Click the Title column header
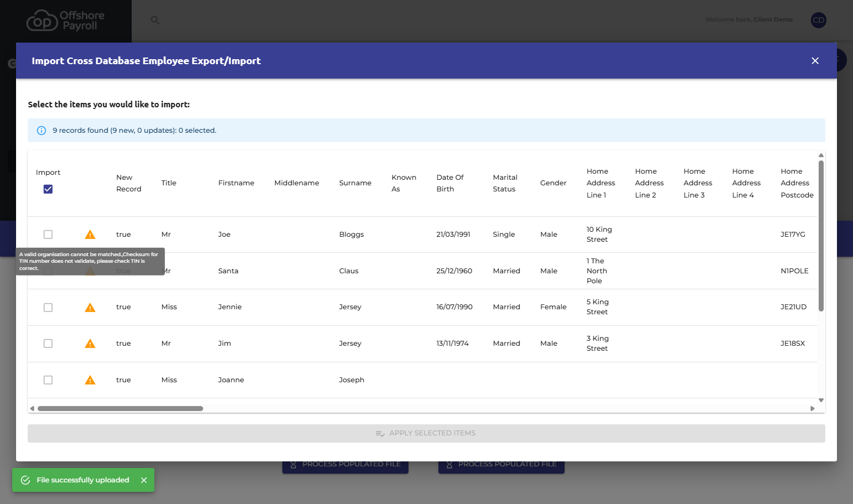The height and width of the screenshot is (504, 853). pyautogui.click(x=169, y=183)
